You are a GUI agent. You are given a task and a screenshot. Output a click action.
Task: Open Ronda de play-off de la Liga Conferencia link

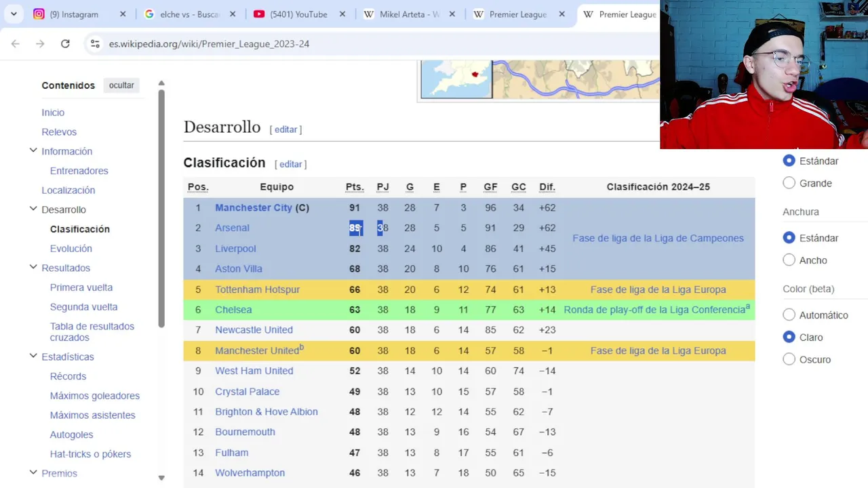click(654, 310)
